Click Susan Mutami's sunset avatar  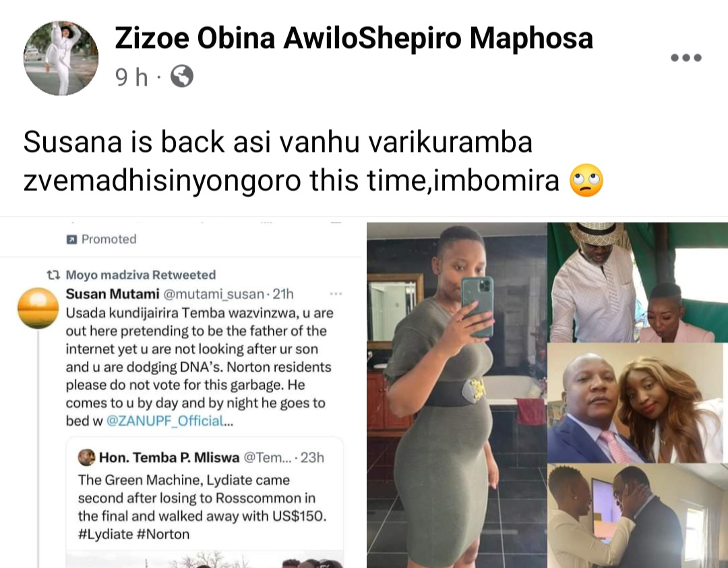(x=38, y=308)
